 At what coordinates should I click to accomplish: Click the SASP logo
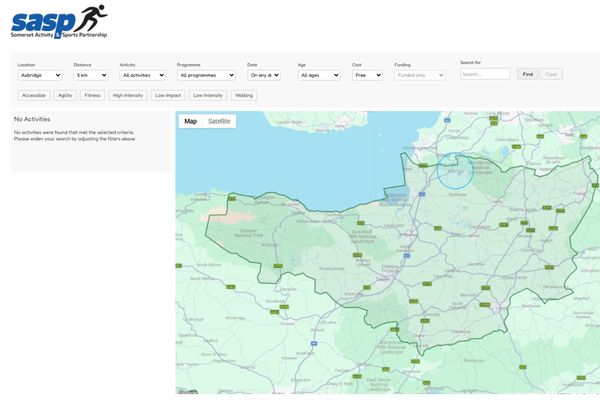[x=59, y=21]
